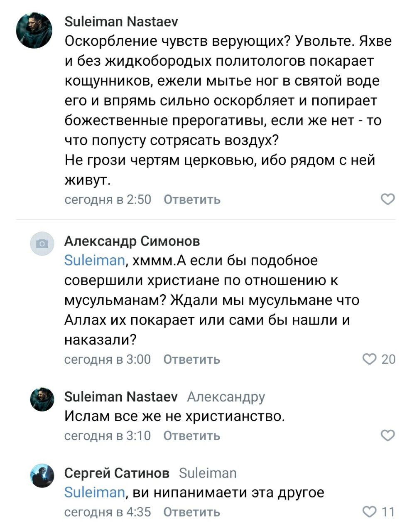Open the top Suleiman Nastaev author name
The height and width of the screenshot is (532, 412).
[121, 21]
